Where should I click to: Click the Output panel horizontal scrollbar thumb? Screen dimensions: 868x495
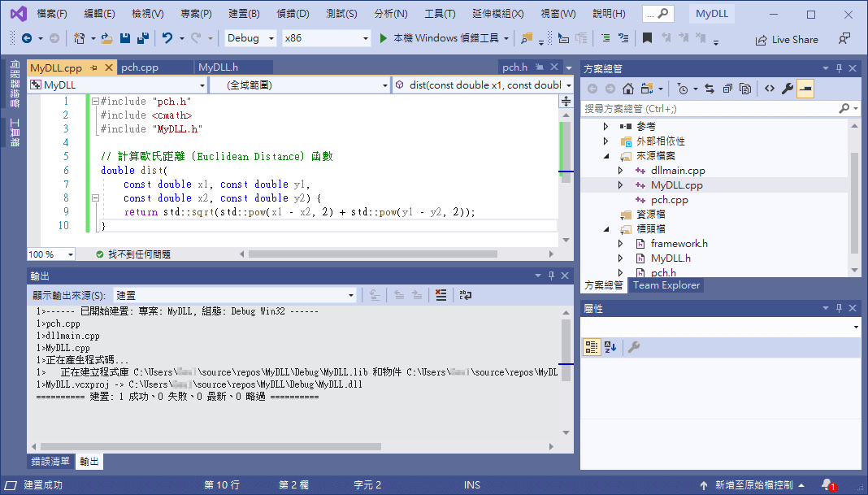210,446
